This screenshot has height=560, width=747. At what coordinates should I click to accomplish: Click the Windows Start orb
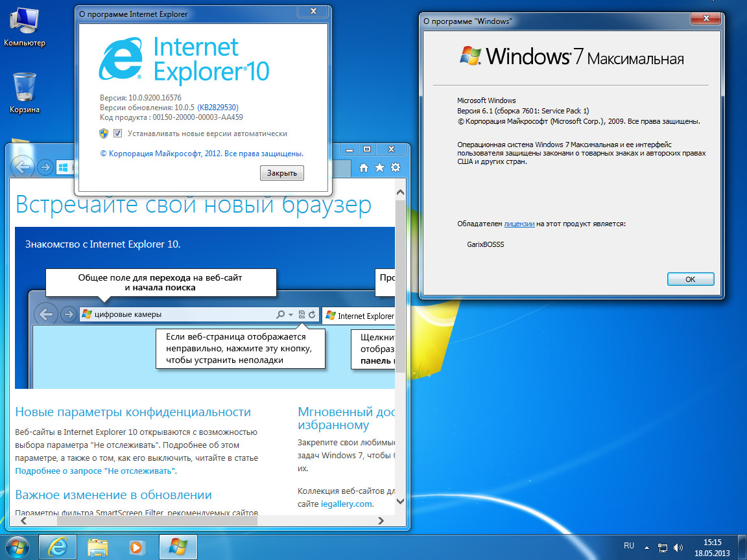click(17, 547)
